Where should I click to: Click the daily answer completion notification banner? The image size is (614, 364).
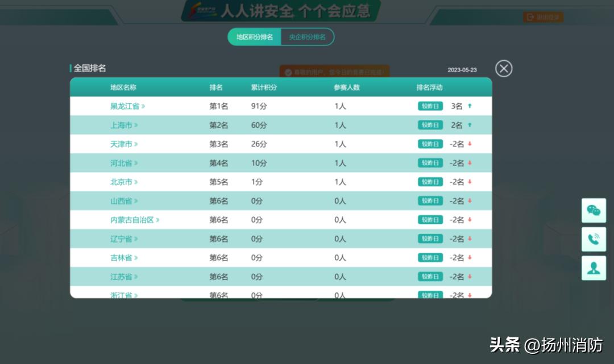click(x=334, y=73)
